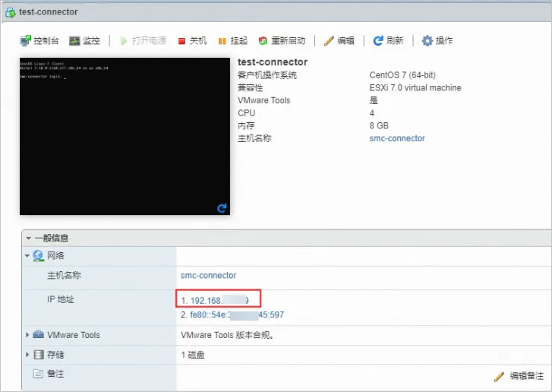This screenshot has width=552, height=392.
Task: Click the 网络 network globe icon
Action: [x=38, y=256]
